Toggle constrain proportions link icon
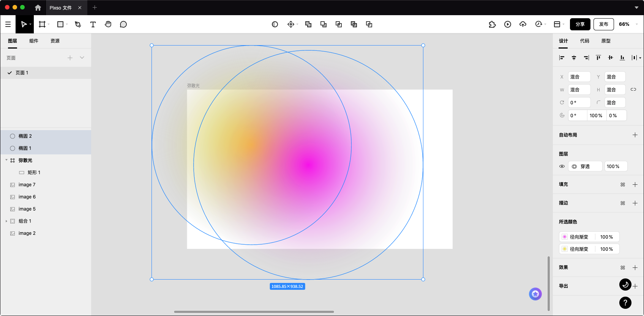 (633, 90)
